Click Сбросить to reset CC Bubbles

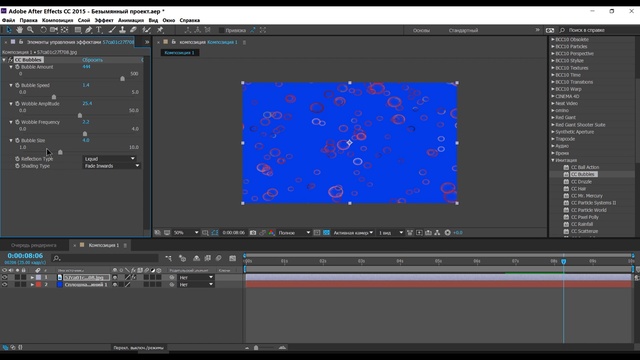pos(93,60)
